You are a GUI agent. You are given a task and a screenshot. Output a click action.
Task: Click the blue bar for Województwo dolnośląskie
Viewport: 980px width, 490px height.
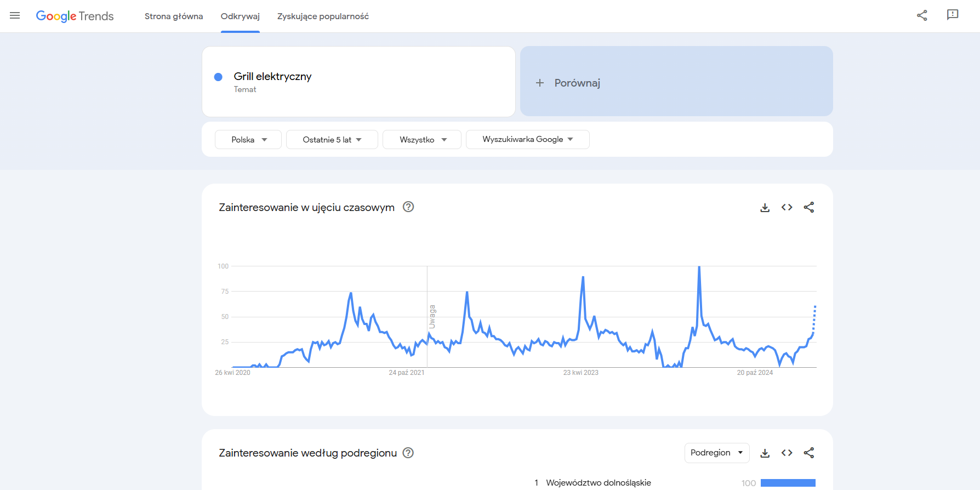(788, 483)
